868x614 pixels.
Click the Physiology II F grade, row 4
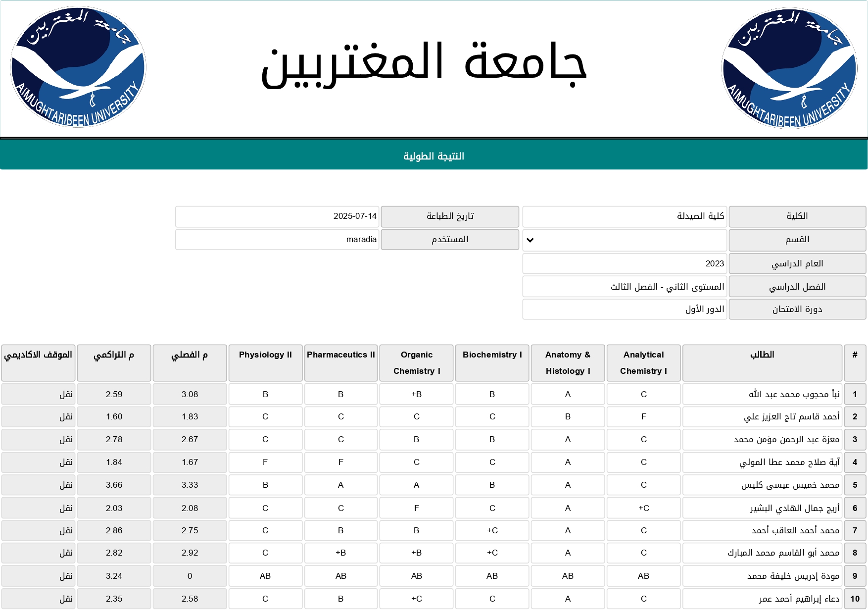pyautogui.click(x=265, y=462)
